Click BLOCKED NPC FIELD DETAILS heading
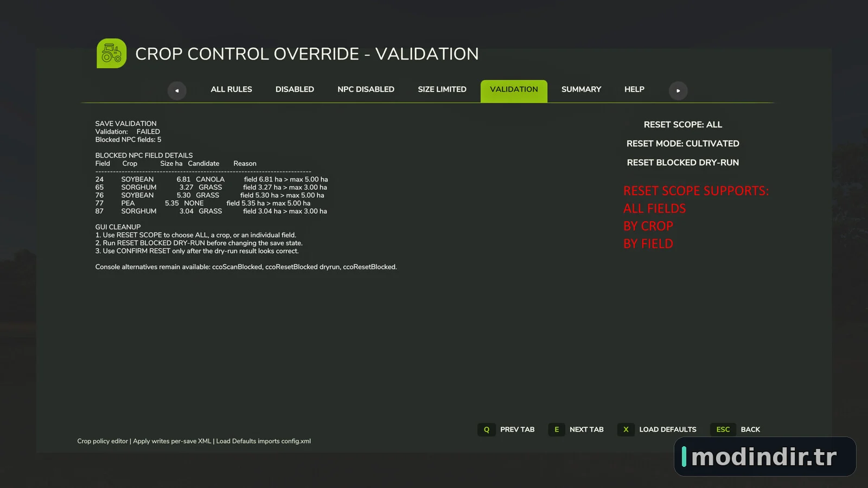 [x=144, y=156]
